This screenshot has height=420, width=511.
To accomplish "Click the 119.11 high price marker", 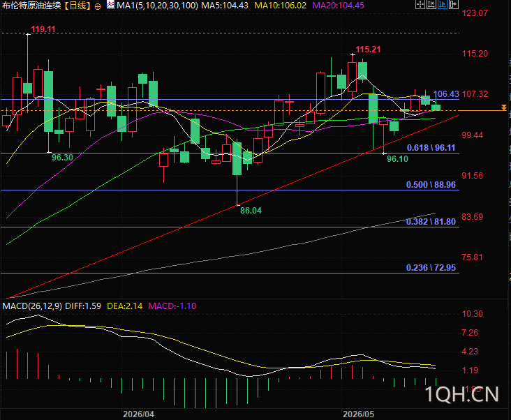I will pyautogui.click(x=43, y=29).
